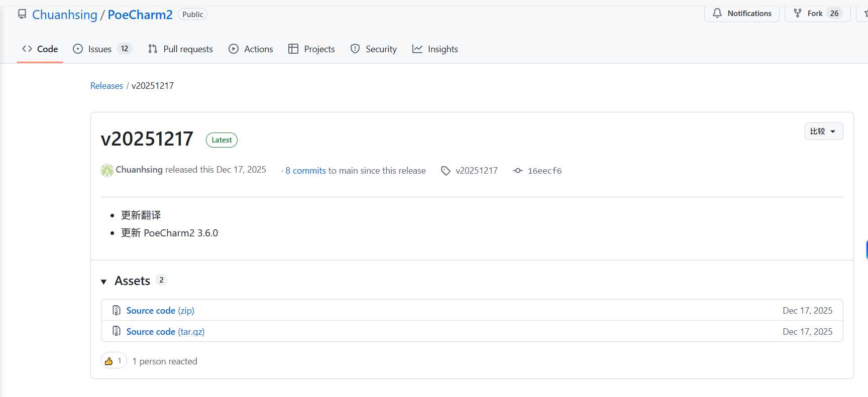Toggle the thumbs up reaction

point(114,361)
